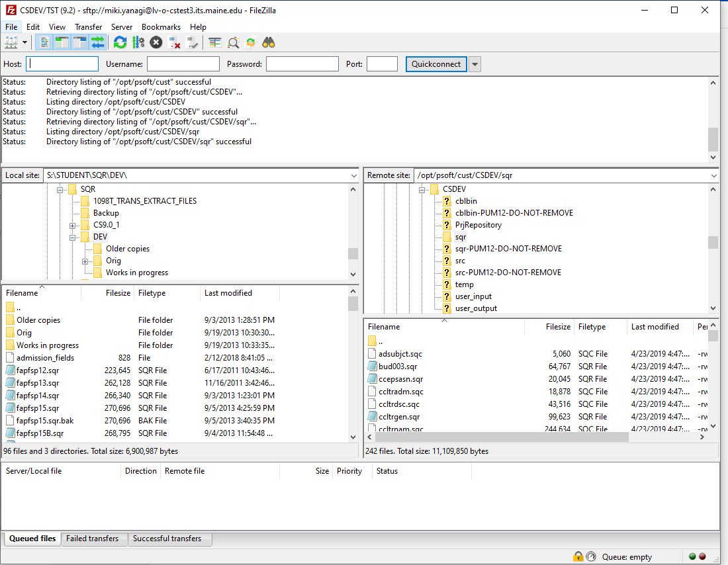Click the admission_fields file icon
728x565 pixels.
10,358
